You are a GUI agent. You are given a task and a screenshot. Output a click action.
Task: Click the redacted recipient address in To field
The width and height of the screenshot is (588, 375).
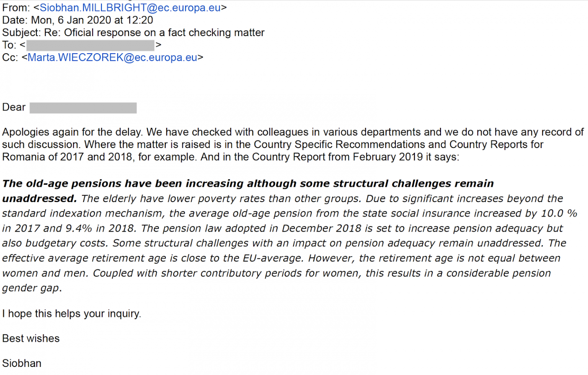[90, 45]
